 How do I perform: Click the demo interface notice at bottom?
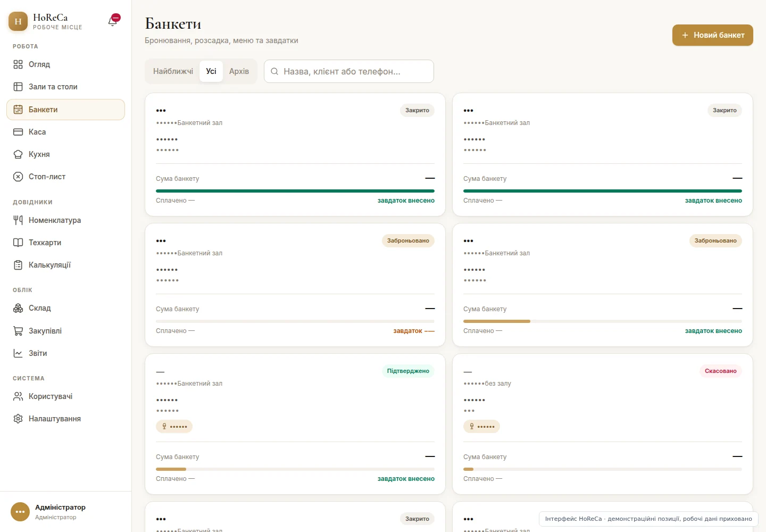pyautogui.click(x=648, y=519)
